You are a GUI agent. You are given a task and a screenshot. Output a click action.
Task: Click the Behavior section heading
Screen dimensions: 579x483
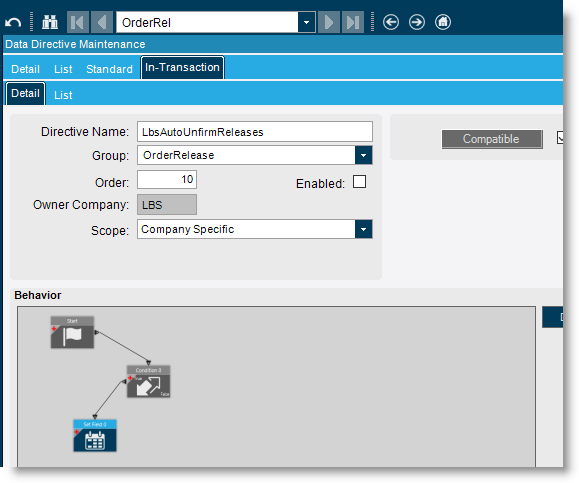click(38, 295)
